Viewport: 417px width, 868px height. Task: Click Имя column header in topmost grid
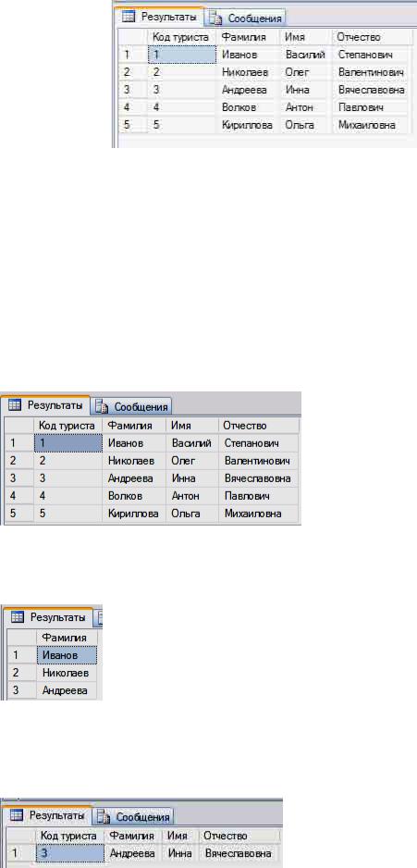click(x=306, y=37)
